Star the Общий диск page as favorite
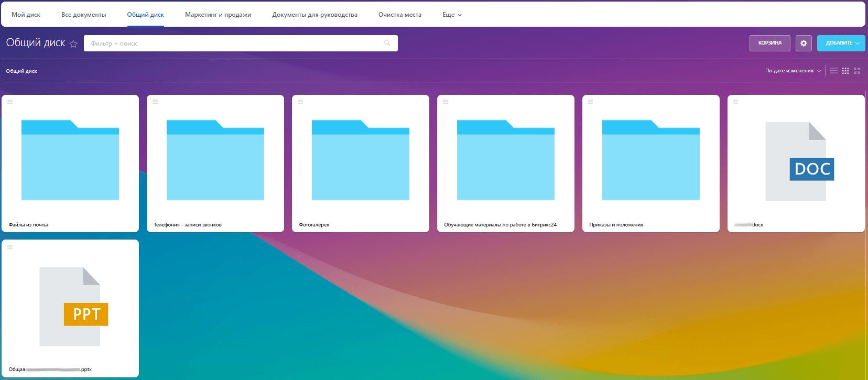This screenshot has height=380, width=868. coord(73,44)
